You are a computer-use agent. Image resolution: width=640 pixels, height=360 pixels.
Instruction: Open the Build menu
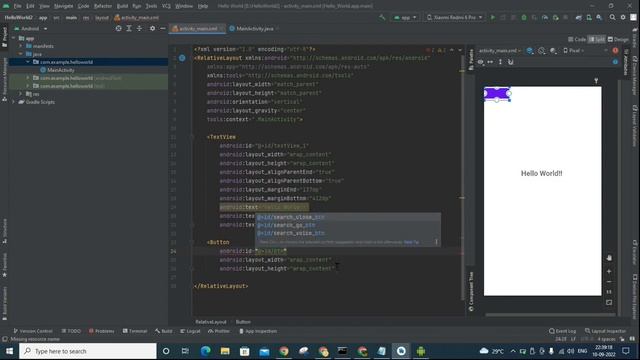(x=122, y=6)
